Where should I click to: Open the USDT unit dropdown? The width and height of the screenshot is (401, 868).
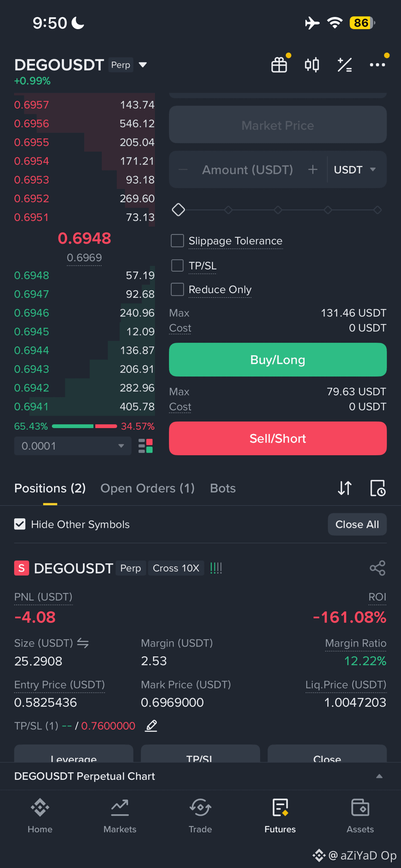355,170
